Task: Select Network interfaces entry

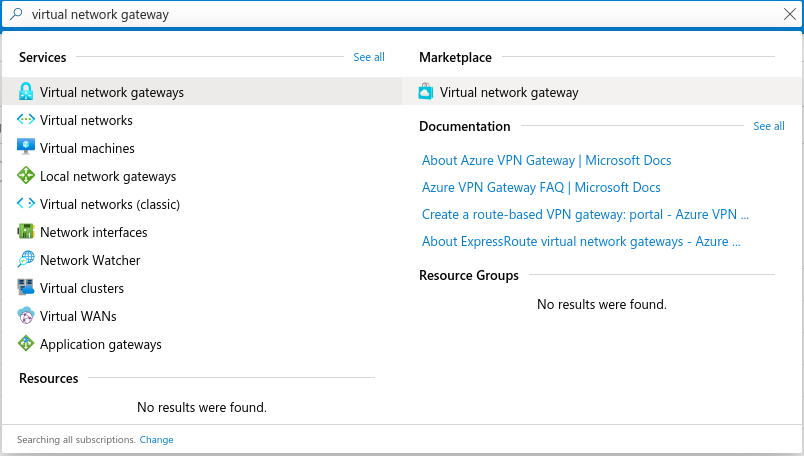Action: (202, 232)
